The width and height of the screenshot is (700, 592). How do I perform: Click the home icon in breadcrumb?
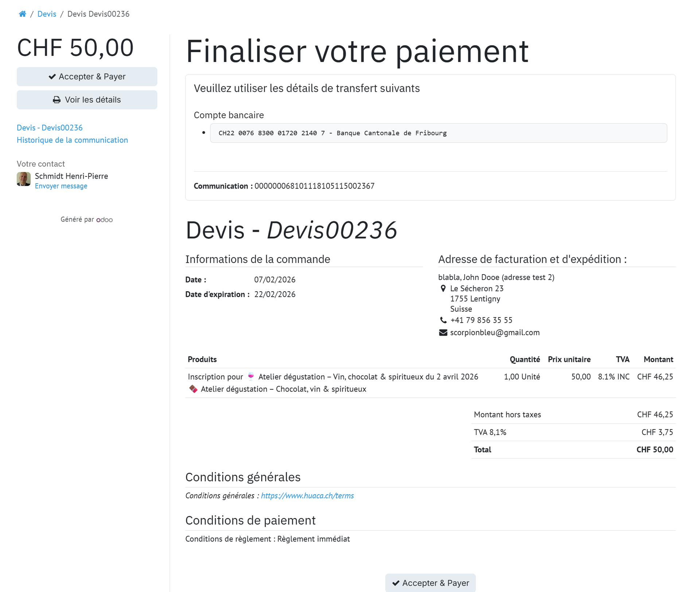[22, 14]
